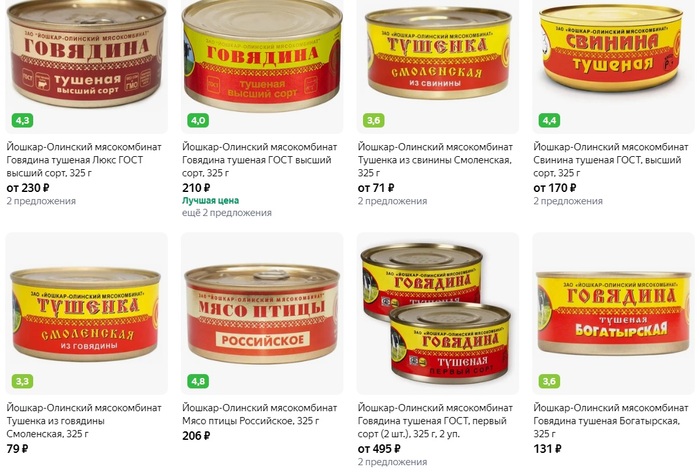Click the 3,3 rating badge
The height and width of the screenshot is (473, 700).
pyautogui.click(x=22, y=382)
